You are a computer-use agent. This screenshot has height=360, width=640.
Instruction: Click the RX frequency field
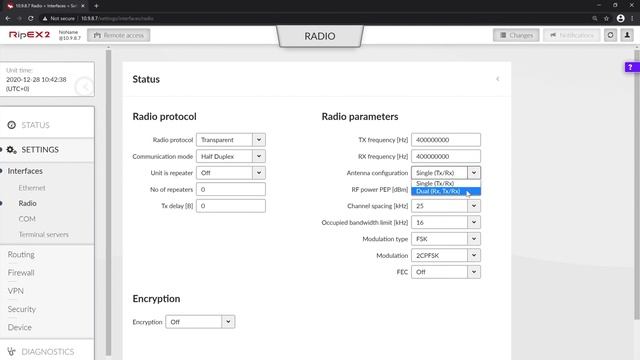(446, 156)
